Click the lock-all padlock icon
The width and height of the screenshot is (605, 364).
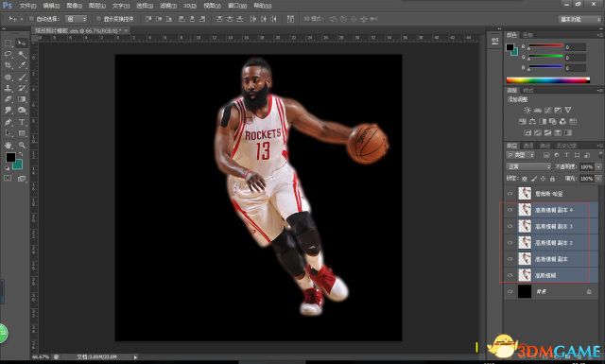coord(552,179)
